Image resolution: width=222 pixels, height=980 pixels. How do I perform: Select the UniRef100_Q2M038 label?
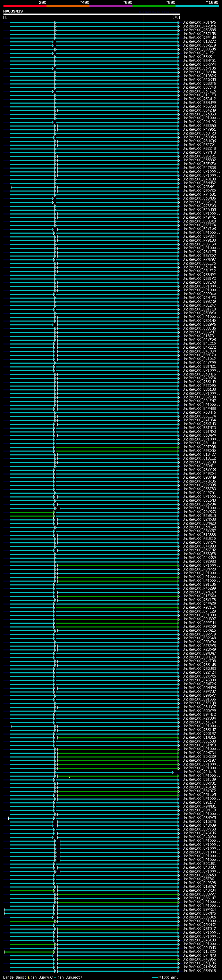pos(199,519)
